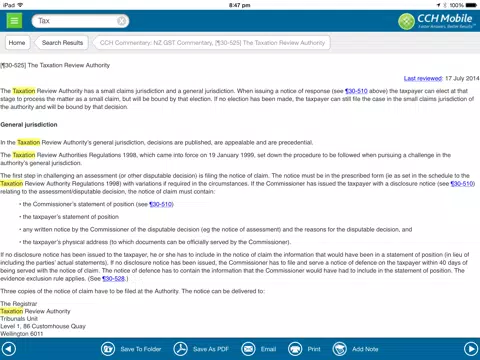
Task: Choose the Save As PDF label
Action: (x=211, y=349)
